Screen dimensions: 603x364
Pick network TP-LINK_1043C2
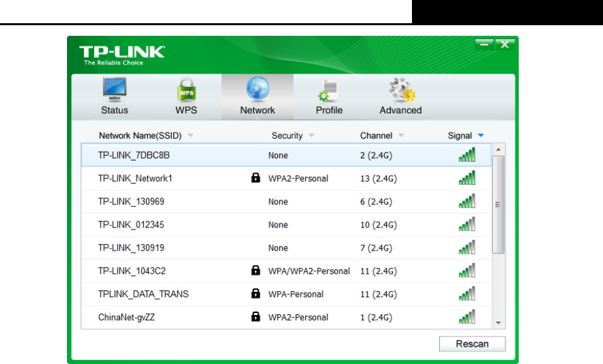coord(286,271)
